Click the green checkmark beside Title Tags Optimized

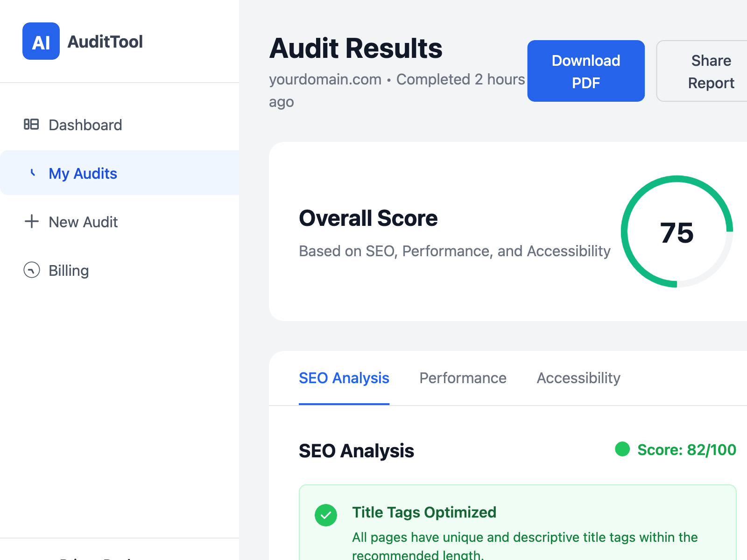tap(326, 515)
